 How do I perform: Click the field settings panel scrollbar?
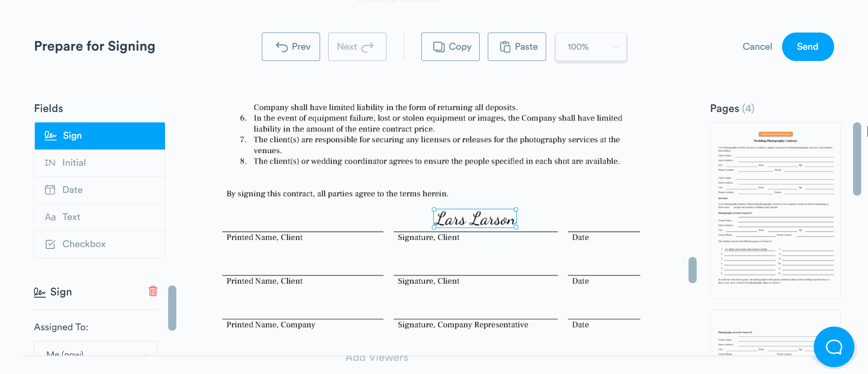point(172,308)
